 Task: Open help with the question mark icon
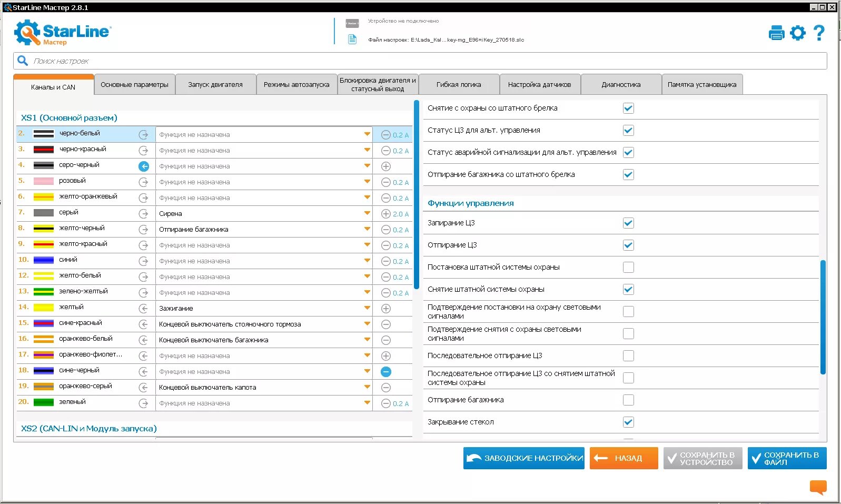pyautogui.click(x=819, y=33)
